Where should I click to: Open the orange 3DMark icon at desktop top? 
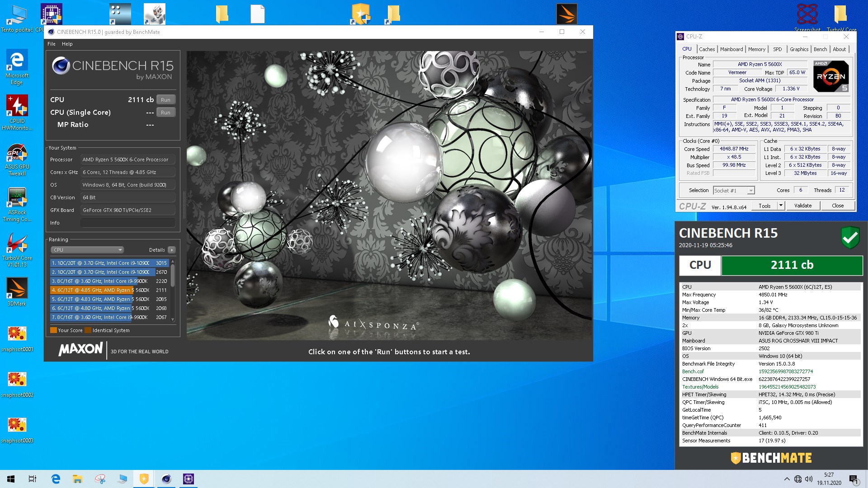tap(566, 14)
